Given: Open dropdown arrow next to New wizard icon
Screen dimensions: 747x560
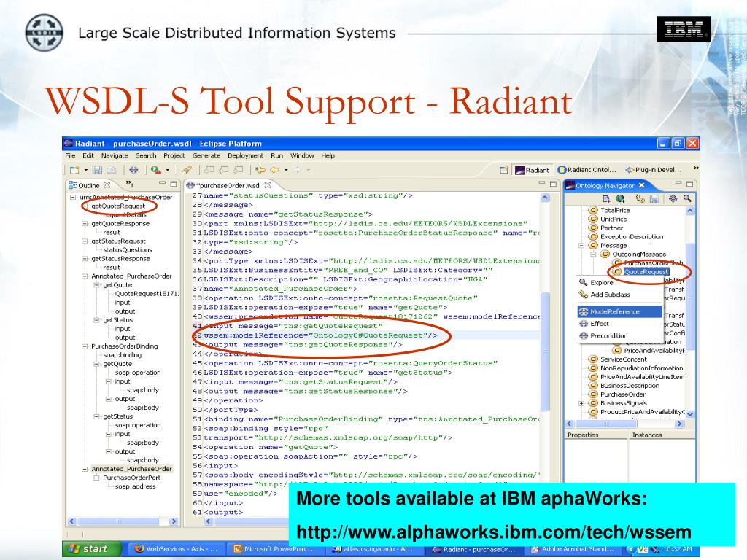Looking at the screenshot, I should (86, 170).
